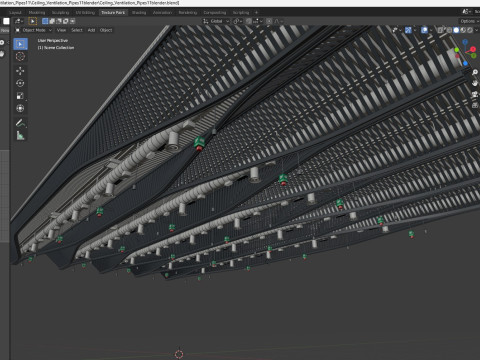Switch to the Sculpting workspace tab
Screen dimensions: 480x360
tap(60, 12)
